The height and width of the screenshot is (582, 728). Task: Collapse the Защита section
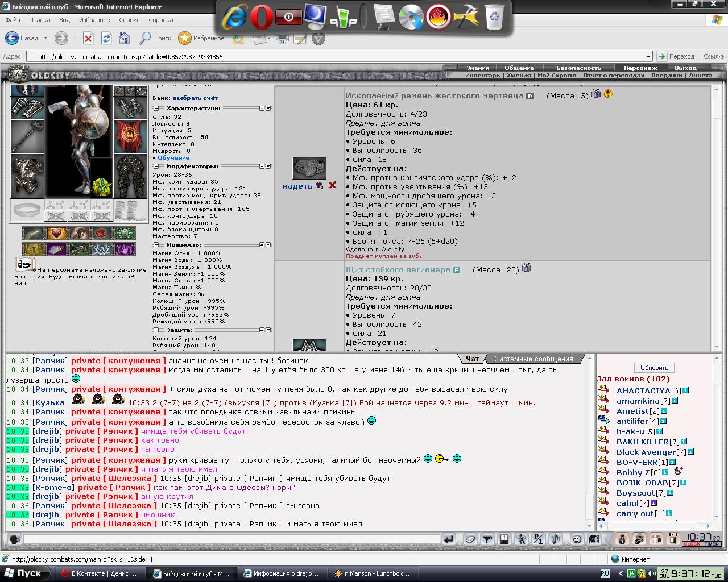coord(155,330)
